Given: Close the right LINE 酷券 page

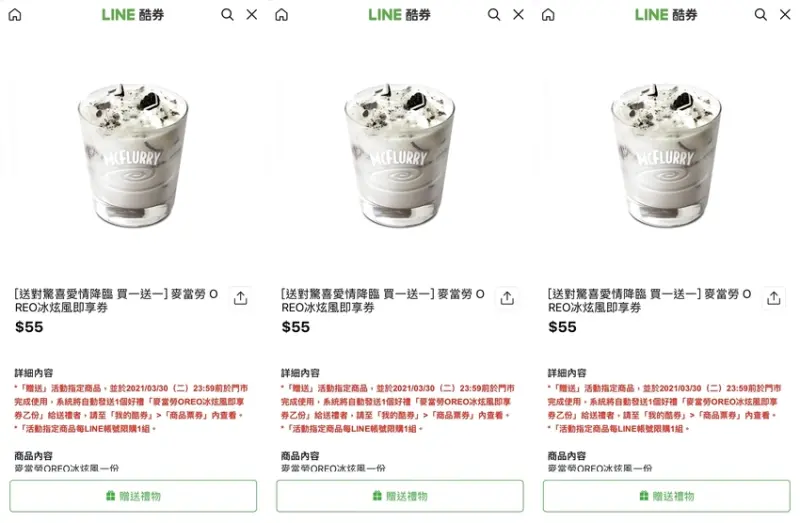Looking at the screenshot, I should pyautogui.click(x=785, y=15).
